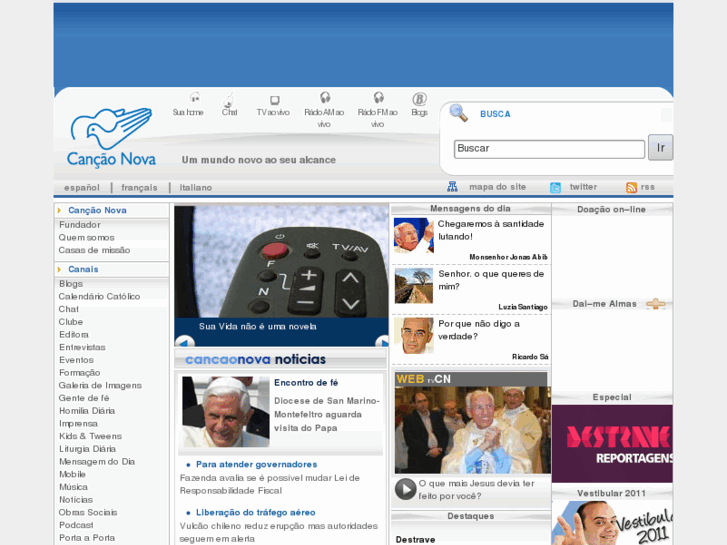
Task: Open Podcast in sidebar
Action: point(76,525)
